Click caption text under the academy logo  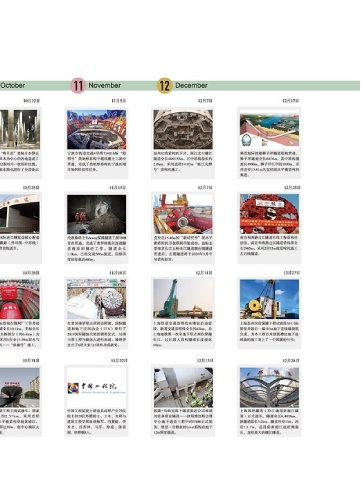point(96,421)
